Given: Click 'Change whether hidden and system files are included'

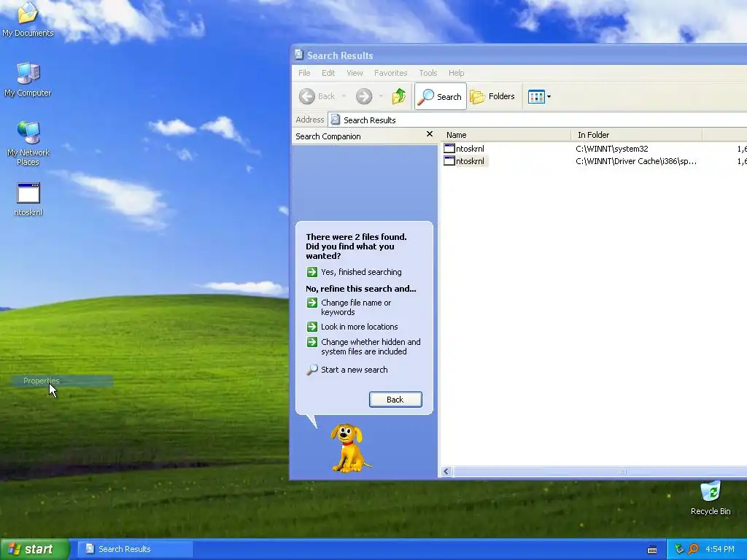Looking at the screenshot, I should pyautogui.click(x=370, y=346).
